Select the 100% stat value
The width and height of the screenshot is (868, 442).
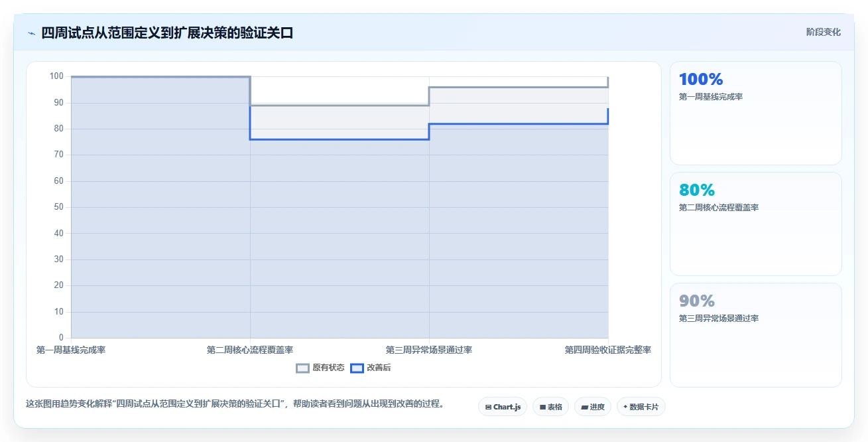(x=701, y=79)
